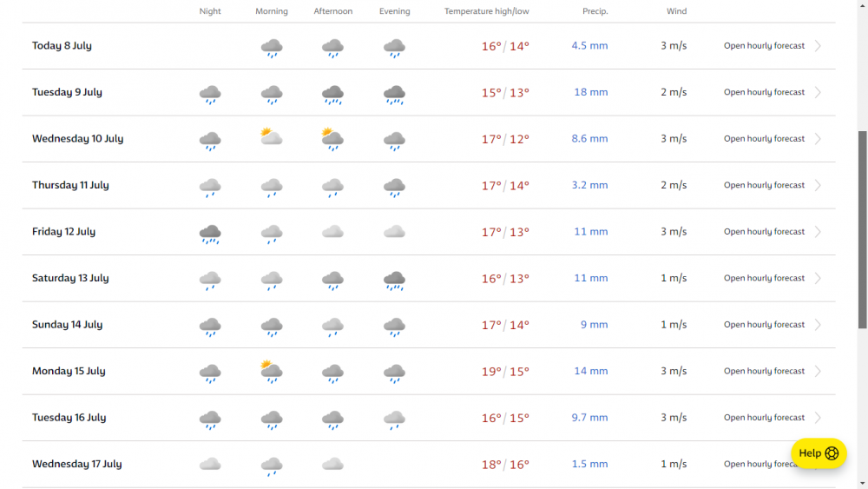Viewport: 868px width, 489px height.
Task: Click Friday 12 July evening cloudy icon
Action: tap(394, 232)
